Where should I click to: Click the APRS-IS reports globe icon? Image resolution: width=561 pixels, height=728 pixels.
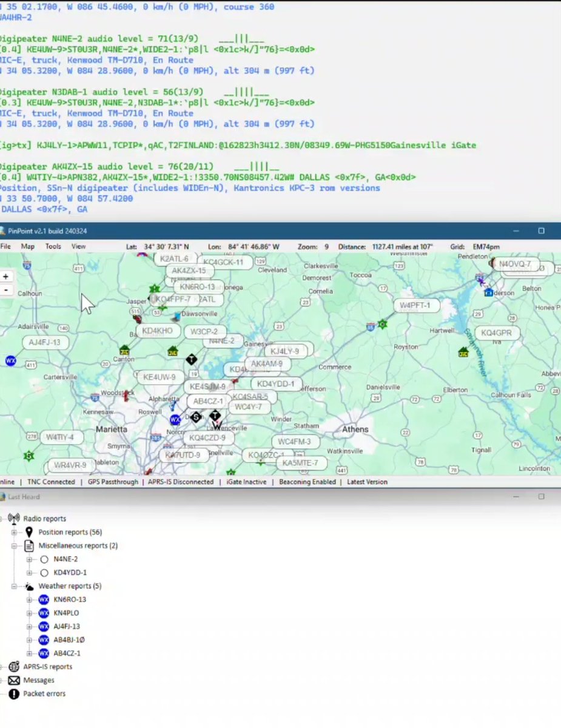[14, 667]
